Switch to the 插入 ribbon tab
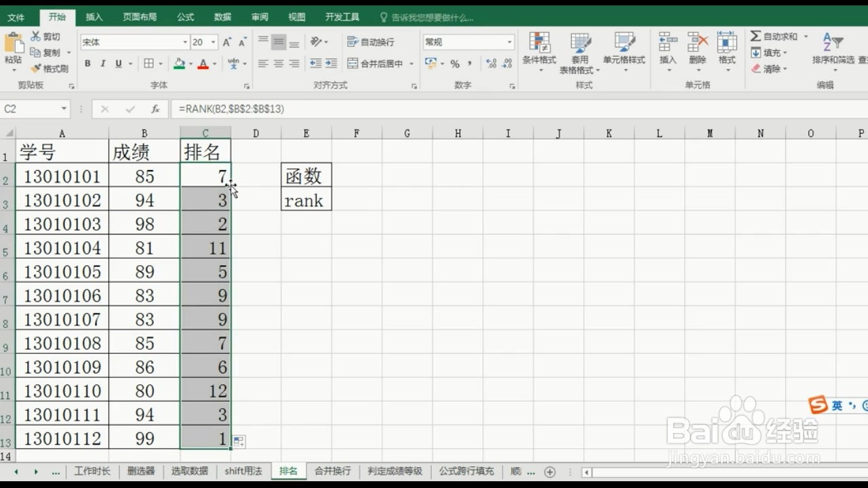This screenshot has height=488, width=868. 94,17
